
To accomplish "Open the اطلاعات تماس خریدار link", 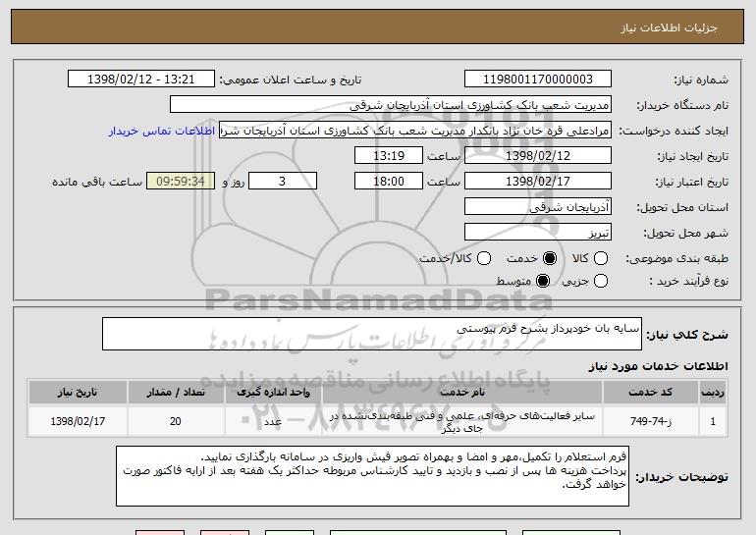I will (x=162, y=131).
